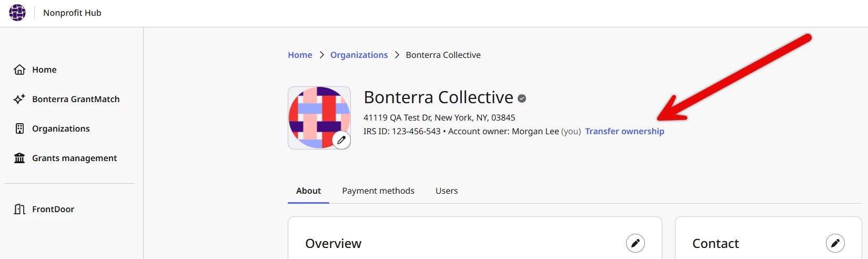Click the Home house icon in sidebar
Screen dimensions: 868x259
click(x=19, y=69)
